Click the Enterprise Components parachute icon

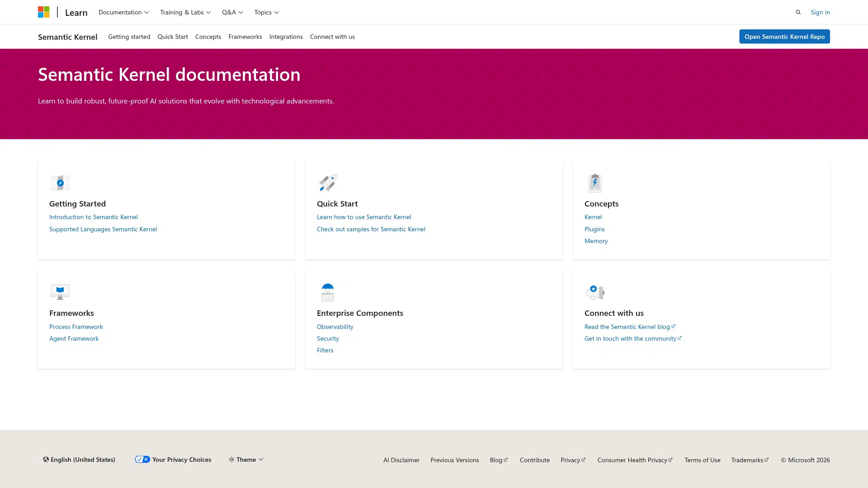pyautogui.click(x=328, y=292)
